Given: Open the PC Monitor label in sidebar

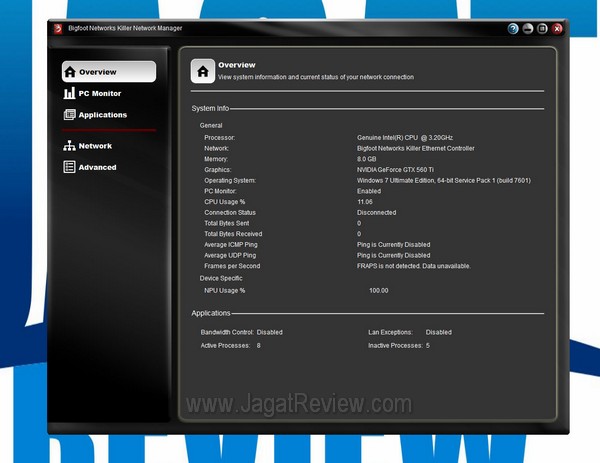Looking at the screenshot, I should tap(100, 93).
